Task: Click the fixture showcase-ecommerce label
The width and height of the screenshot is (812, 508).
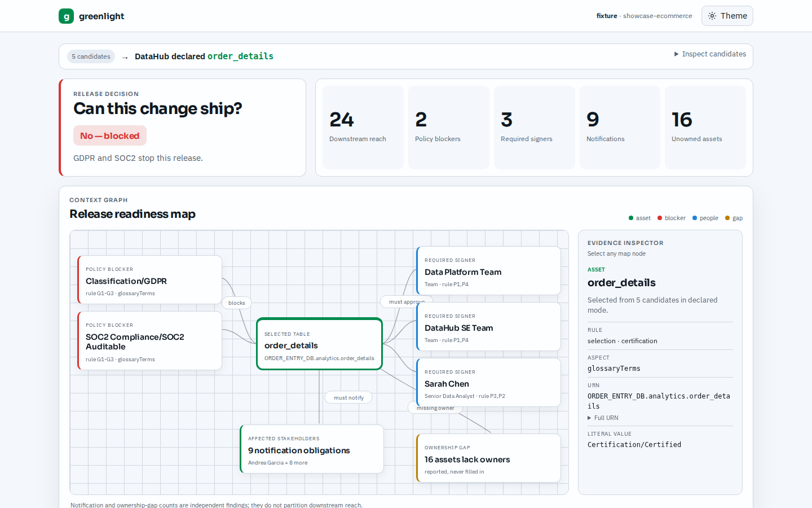Action: click(644, 16)
